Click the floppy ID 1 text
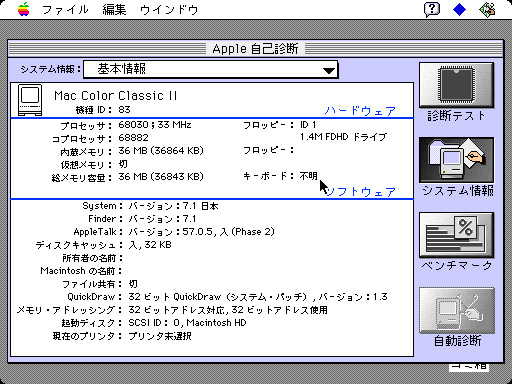 pos(308,125)
